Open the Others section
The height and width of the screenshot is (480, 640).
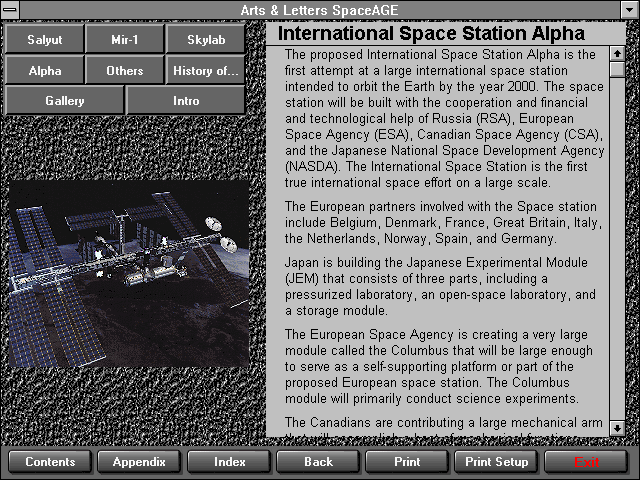[x=125, y=70]
